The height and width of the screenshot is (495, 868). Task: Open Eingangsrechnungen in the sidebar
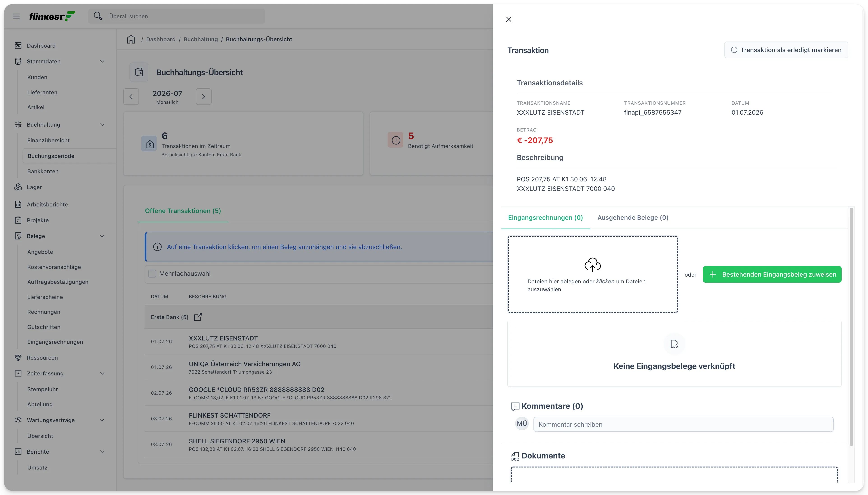tap(55, 342)
